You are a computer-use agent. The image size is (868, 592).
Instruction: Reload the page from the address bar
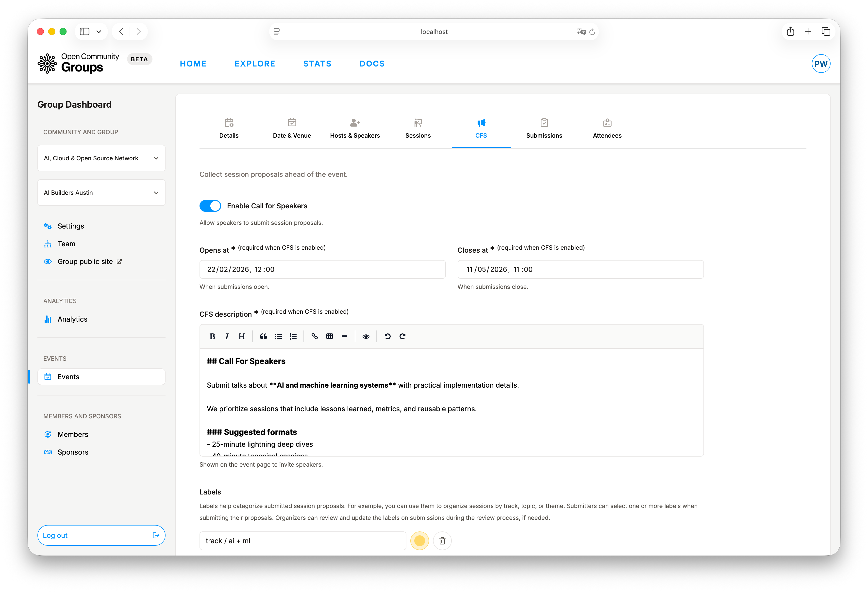pos(592,32)
